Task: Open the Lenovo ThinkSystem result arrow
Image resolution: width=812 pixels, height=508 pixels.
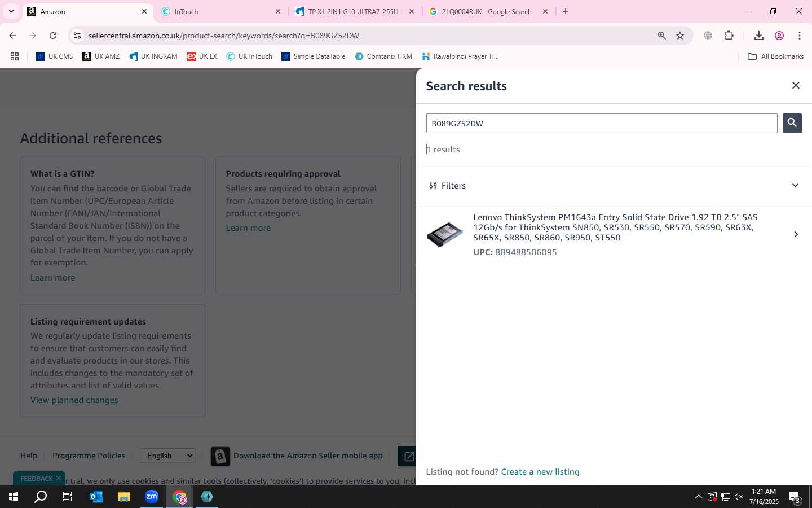Action: click(796, 234)
